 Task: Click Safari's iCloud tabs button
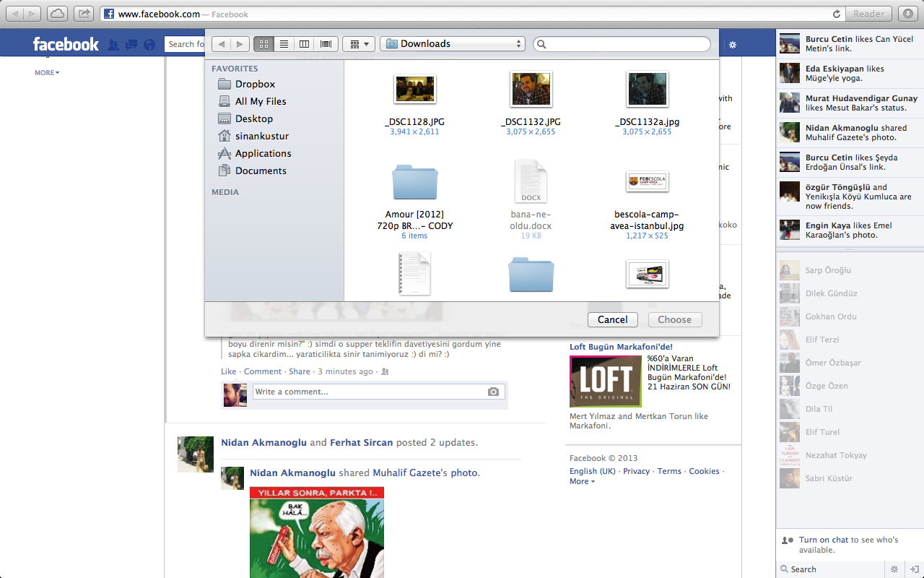[x=57, y=14]
